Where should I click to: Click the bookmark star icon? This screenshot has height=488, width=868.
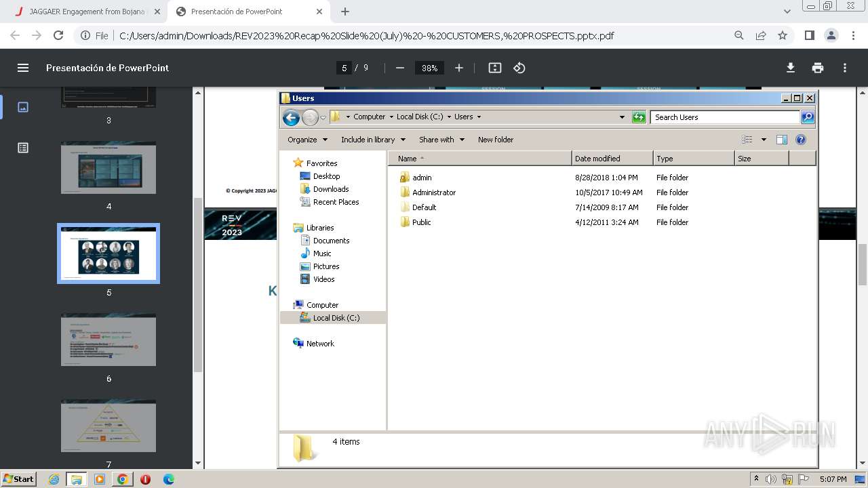pyautogui.click(x=783, y=35)
